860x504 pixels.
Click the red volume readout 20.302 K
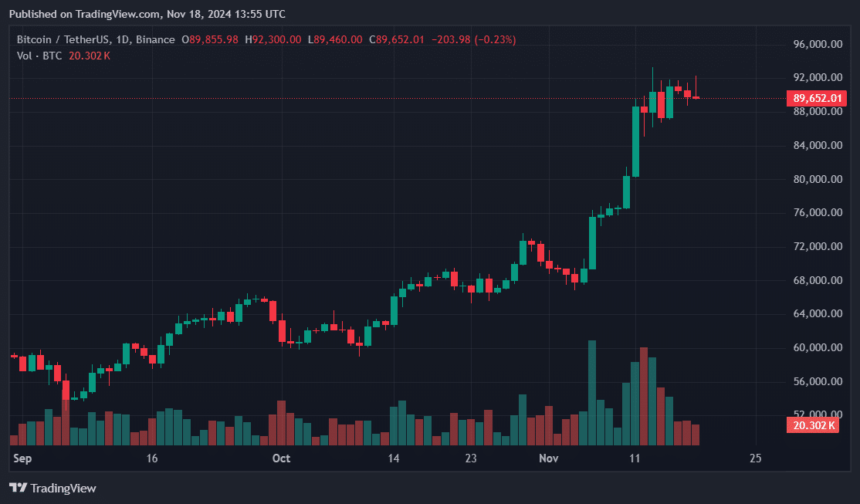tap(814, 425)
